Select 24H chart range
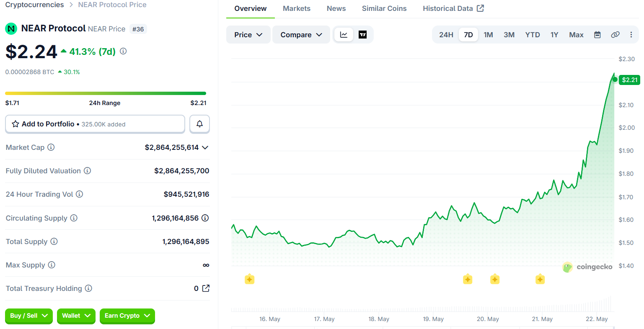This screenshot has width=644, height=329. 446,35
